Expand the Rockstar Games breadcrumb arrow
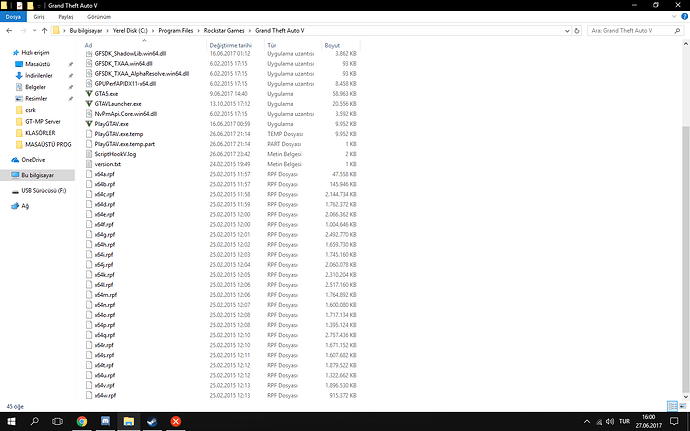690x431 pixels. click(250, 31)
